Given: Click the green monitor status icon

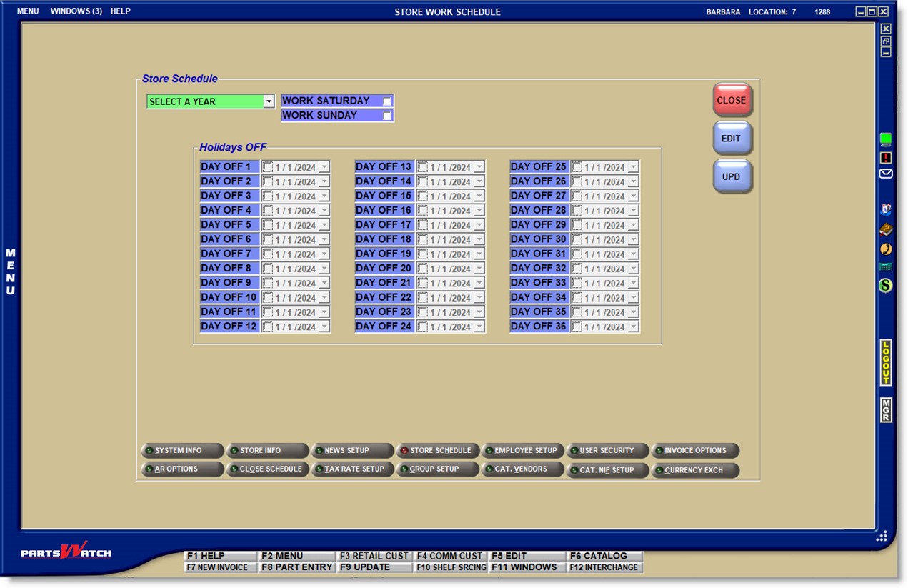Looking at the screenshot, I should point(886,139).
